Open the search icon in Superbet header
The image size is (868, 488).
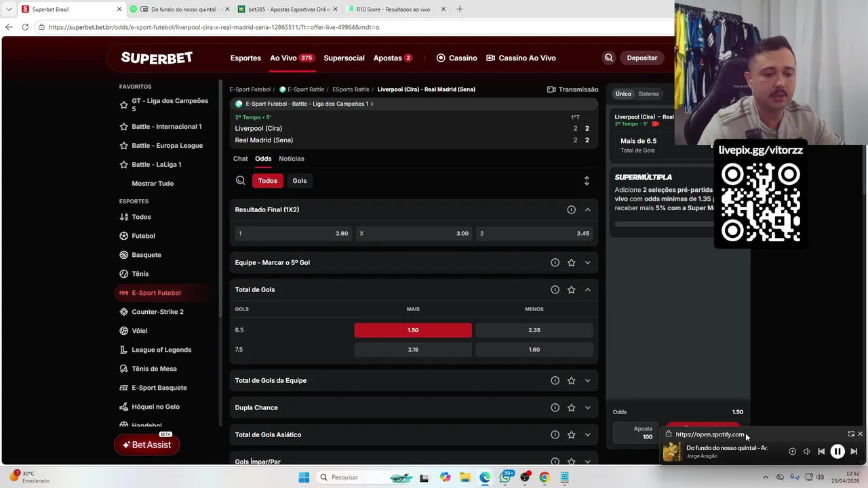[x=608, y=58]
